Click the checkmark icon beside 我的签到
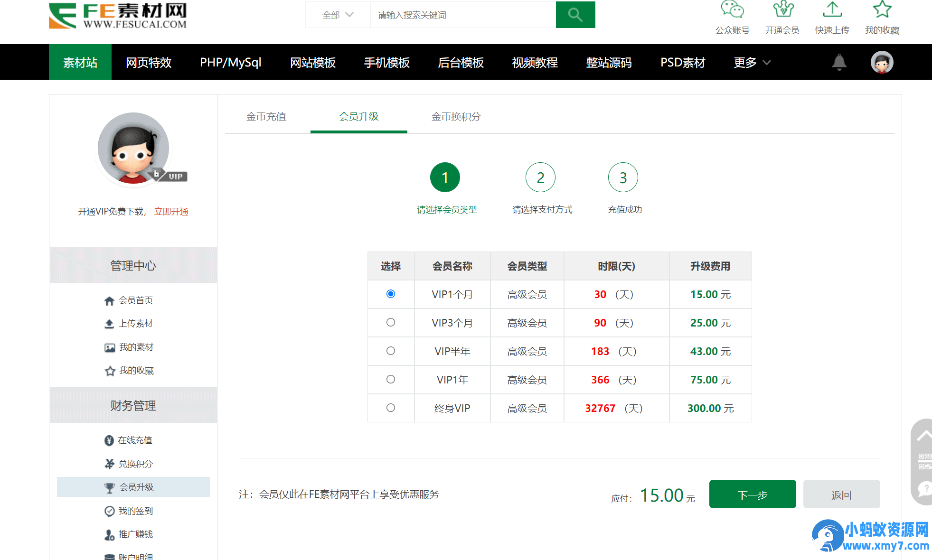This screenshot has height=560, width=932. pyautogui.click(x=109, y=511)
